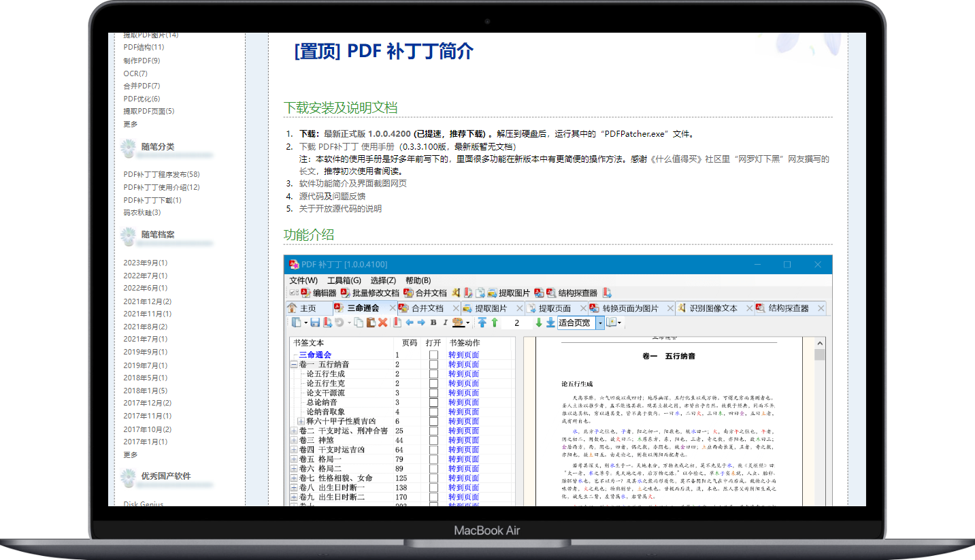The image size is (975, 560).
Task: Tick the 打开 checkbox for 卷八 出生日时断一
Action: tap(433, 488)
